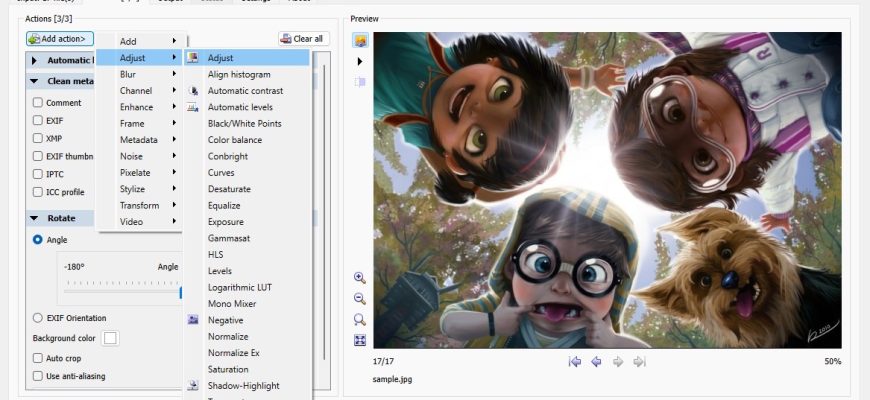Click the fit-to-window preview icon
Image resolution: width=870 pixels, height=400 pixels.
click(360, 340)
